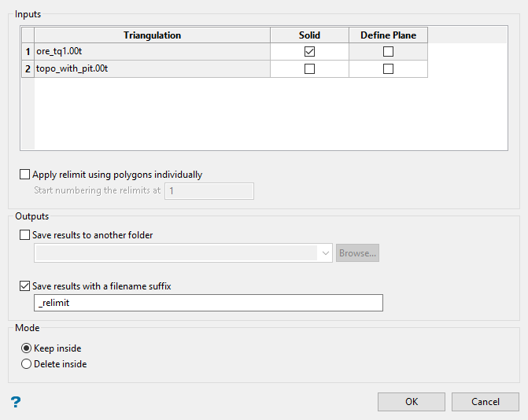Check Solid for topo_with_pit.00t
Viewport: 528px width, 420px height.
pos(309,69)
